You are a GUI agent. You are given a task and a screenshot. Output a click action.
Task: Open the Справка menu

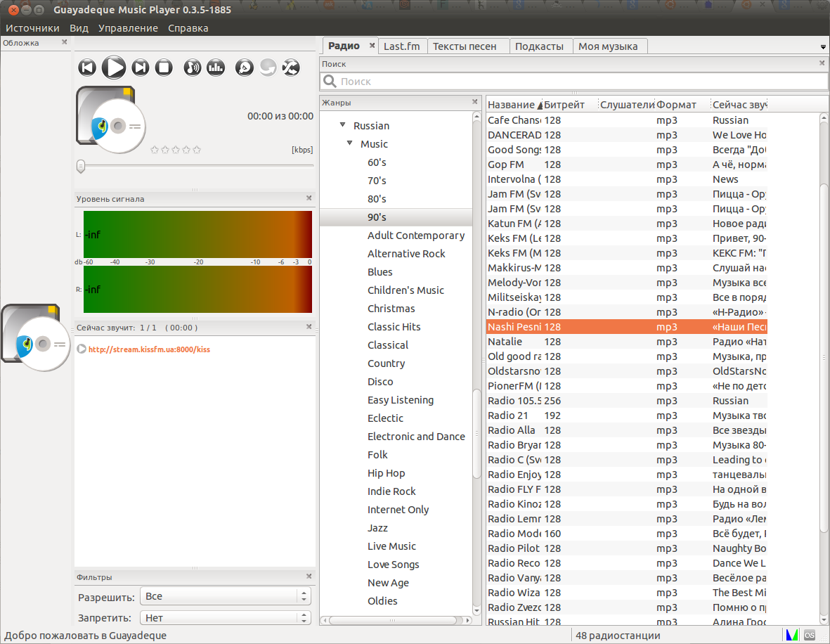(188, 28)
